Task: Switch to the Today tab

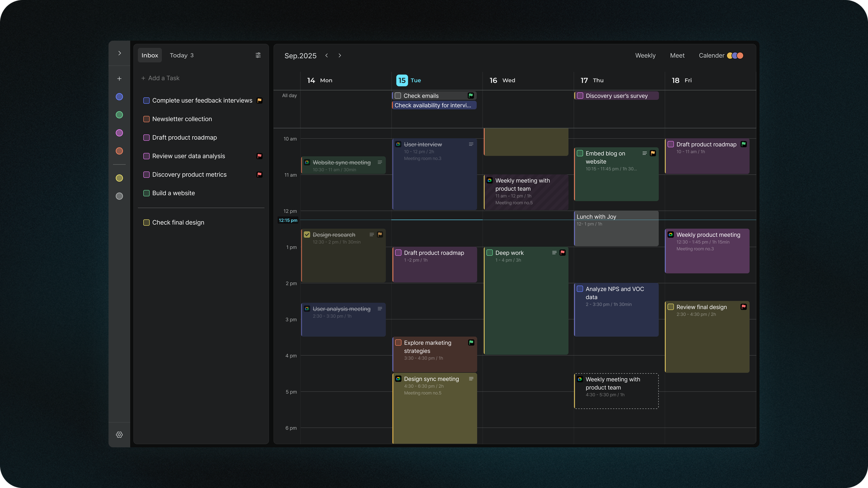Action: (181, 56)
